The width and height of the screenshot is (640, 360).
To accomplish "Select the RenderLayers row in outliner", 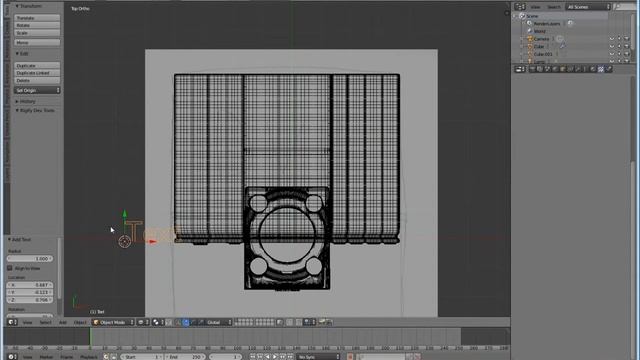I will tap(547, 24).
